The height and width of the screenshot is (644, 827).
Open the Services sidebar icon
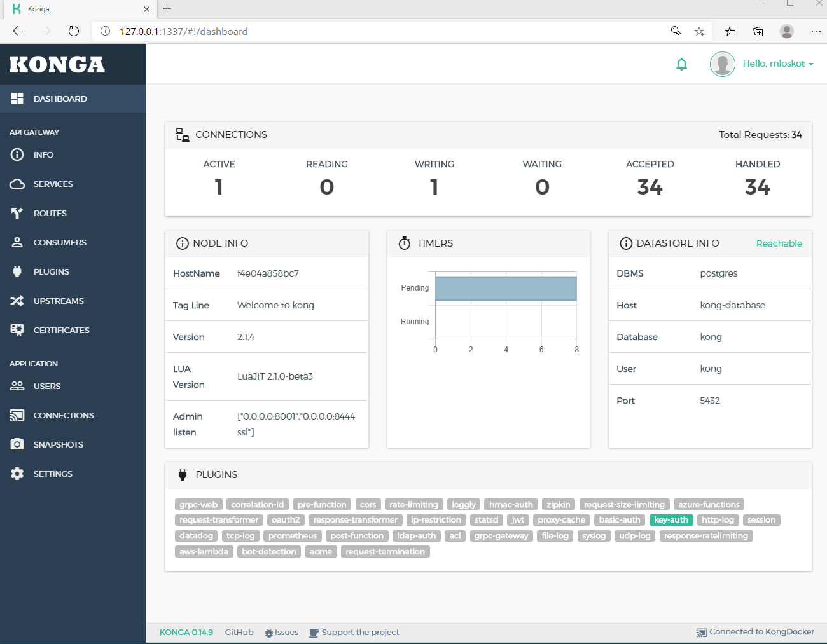click(18, 184)
